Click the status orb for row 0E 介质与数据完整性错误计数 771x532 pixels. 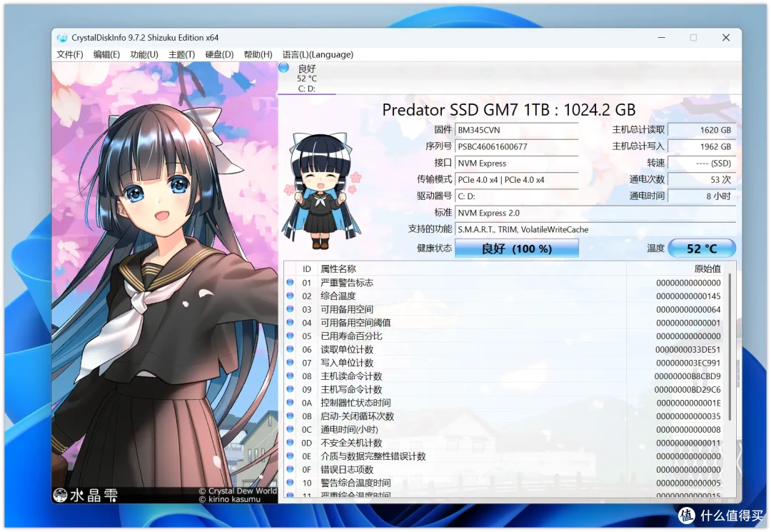[x=290, y=456]
